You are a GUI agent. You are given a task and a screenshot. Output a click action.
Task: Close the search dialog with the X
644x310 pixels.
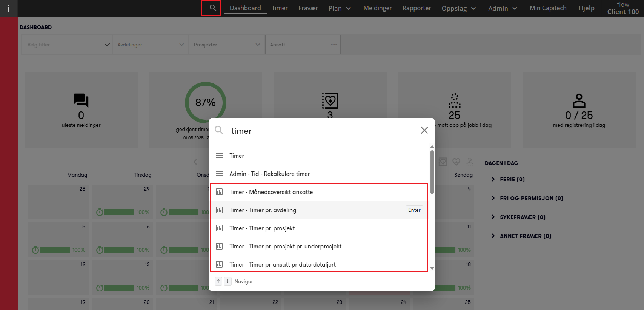point(424,130)
